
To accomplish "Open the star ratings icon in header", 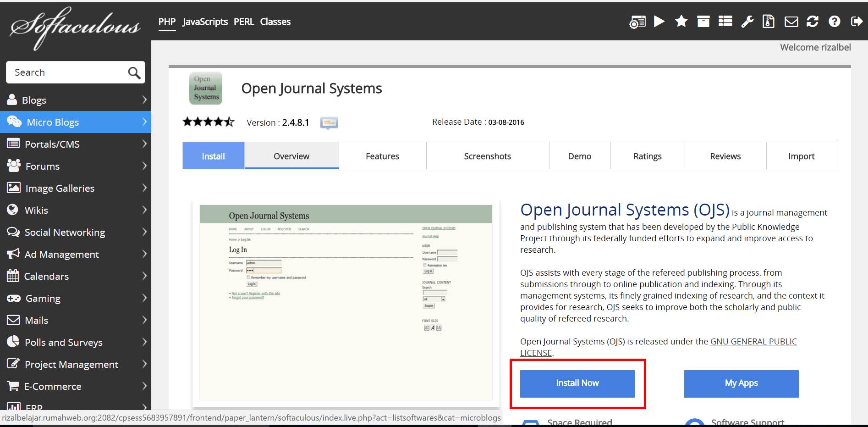I will tap(681, 21).
